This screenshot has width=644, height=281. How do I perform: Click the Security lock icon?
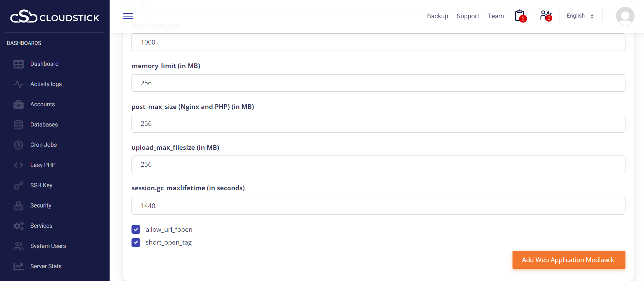(x=19, y=206)
